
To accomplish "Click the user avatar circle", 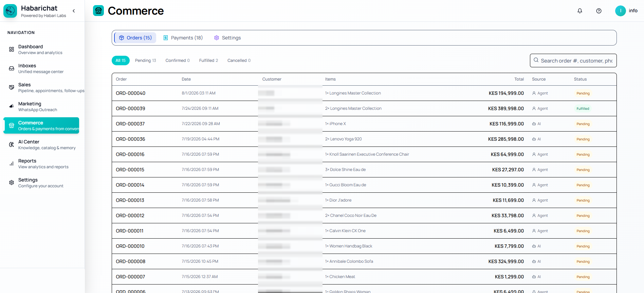I will click(621, 11).
